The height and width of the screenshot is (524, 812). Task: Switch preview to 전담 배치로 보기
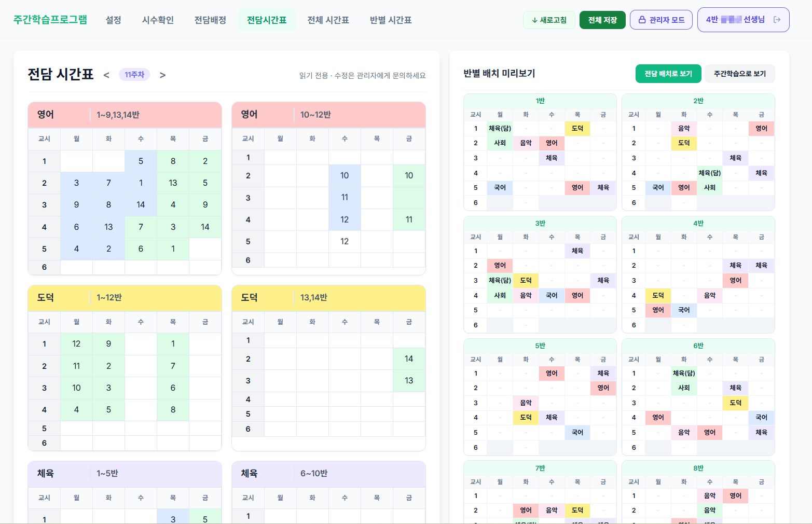click(x=668, y=74)
